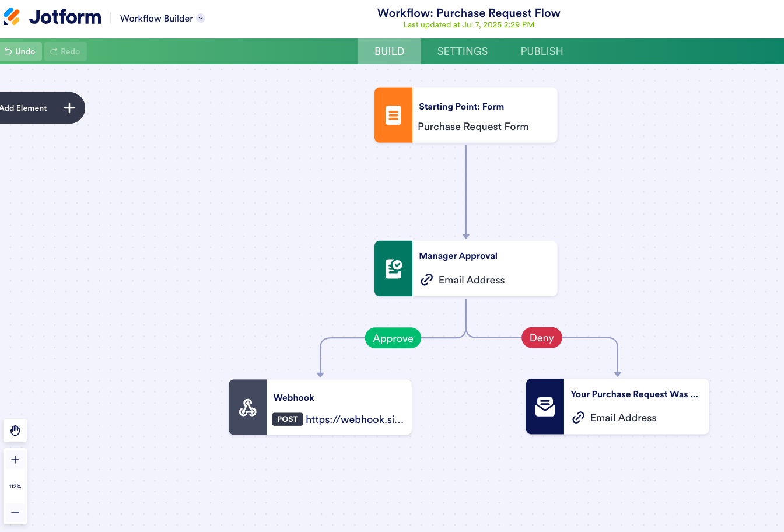784x532 pixels.
Task: Select the hand pan tool in canvas controls
Action: 15,430
